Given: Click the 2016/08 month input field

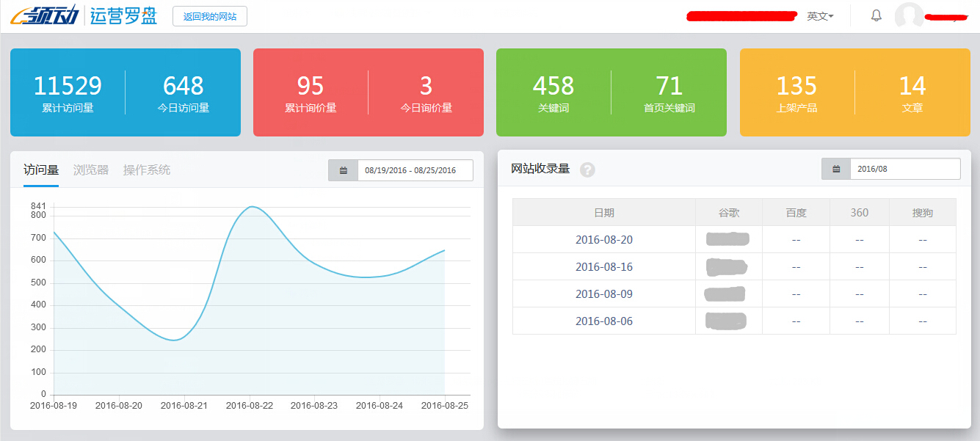Looking at the screenshot, I should coord(904,168).
